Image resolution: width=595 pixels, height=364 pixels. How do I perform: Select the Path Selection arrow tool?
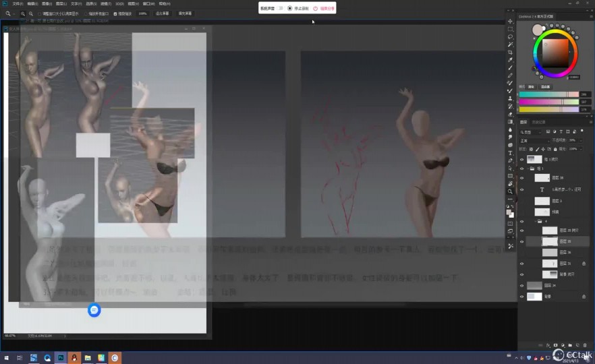tap(511, 169)
